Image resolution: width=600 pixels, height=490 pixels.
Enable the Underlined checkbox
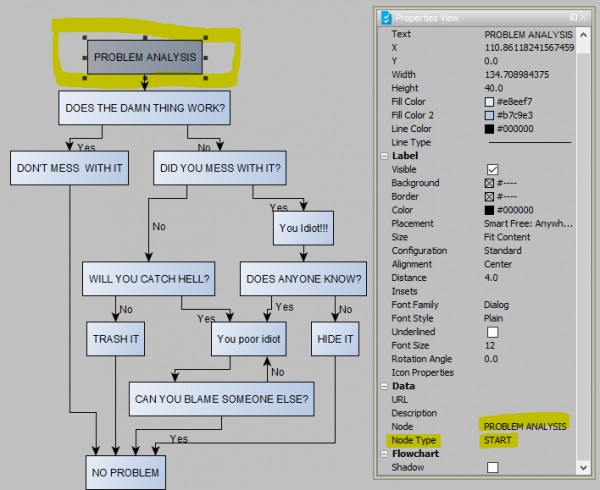(491, 331)
